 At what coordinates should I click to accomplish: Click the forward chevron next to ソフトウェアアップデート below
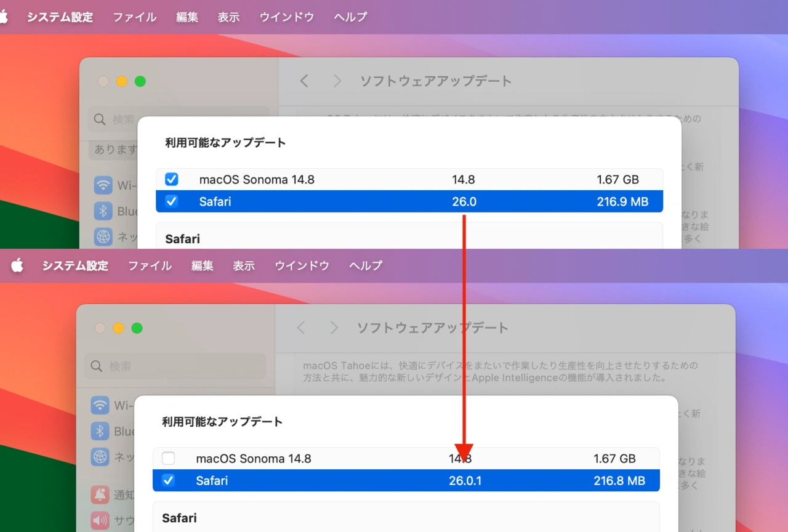coord(334,328)
